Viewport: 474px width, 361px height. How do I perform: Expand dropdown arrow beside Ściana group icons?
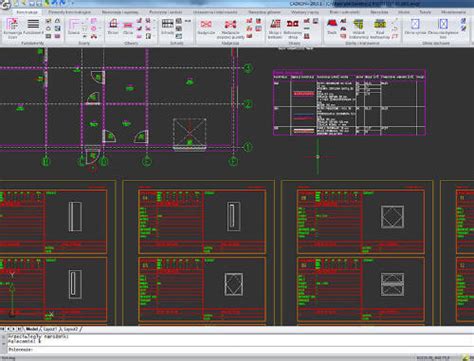101,28
